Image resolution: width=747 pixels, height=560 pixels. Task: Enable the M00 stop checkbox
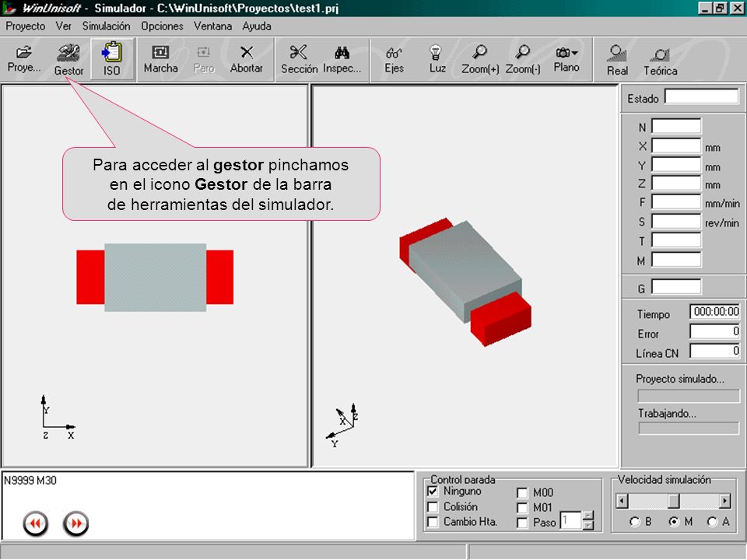pyautogui.click(x=522, y=493)
